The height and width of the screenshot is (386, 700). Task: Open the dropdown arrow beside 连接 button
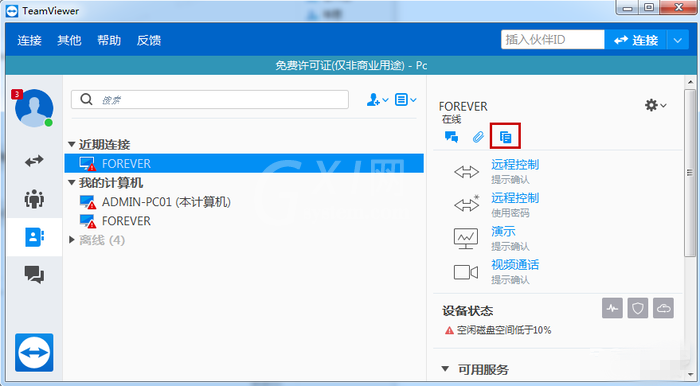click(678, 40)
